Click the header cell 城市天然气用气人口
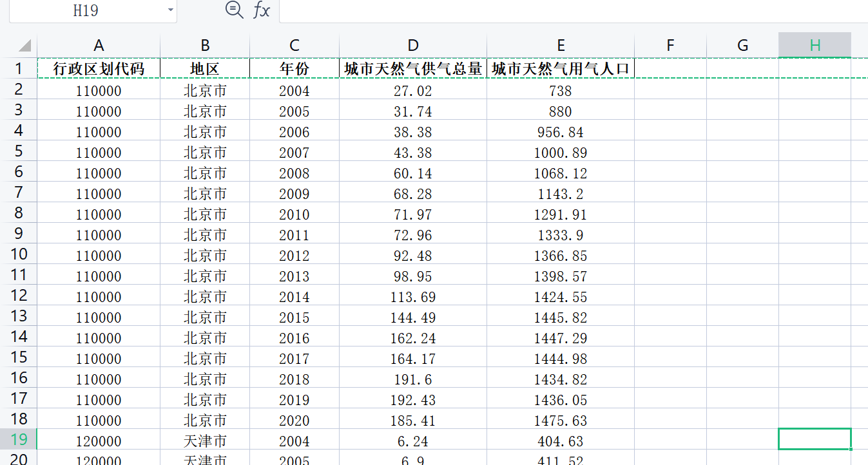Screen dimensions: 868x465 pos(561,68)
